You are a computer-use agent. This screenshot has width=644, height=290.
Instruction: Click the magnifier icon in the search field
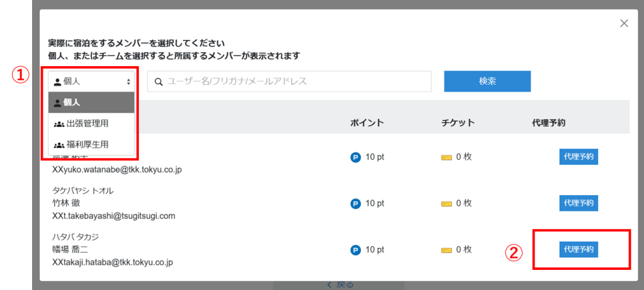[x=158, y=81]
